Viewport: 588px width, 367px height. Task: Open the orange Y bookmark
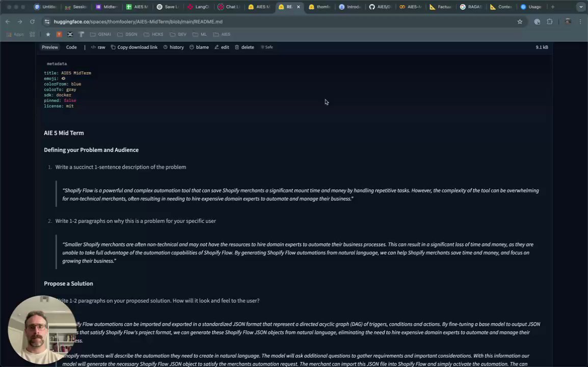coord(59,34)
